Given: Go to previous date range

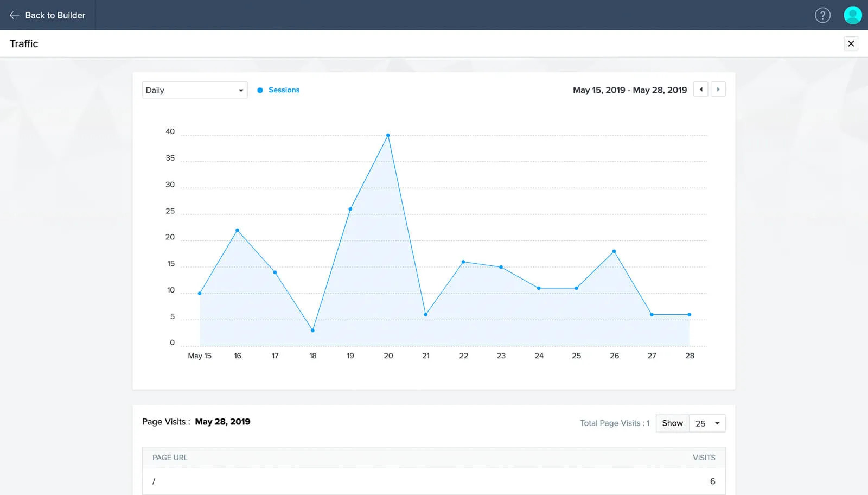Looking at the screenshot, I should [701, 90].
